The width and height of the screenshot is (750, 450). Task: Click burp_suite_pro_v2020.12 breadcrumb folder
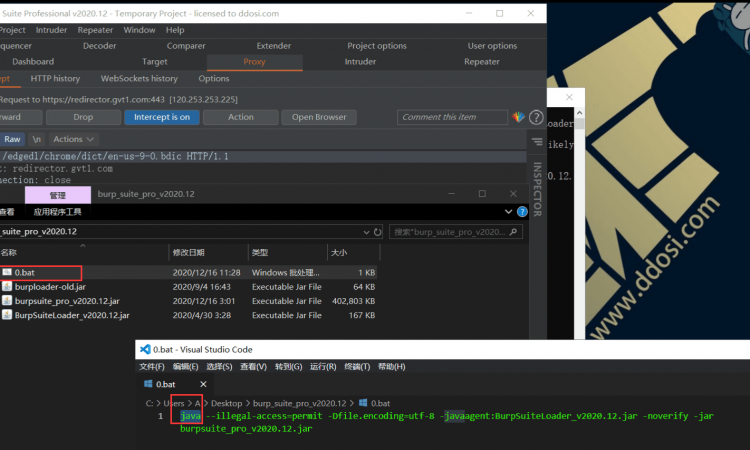tap(299, 403)
